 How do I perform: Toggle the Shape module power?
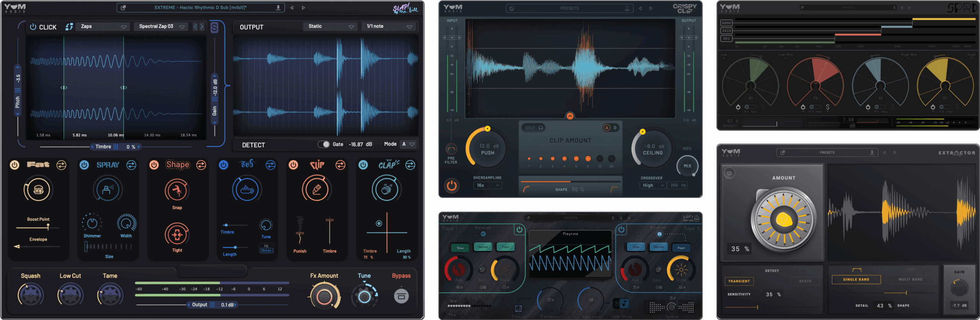coord(154,165)
